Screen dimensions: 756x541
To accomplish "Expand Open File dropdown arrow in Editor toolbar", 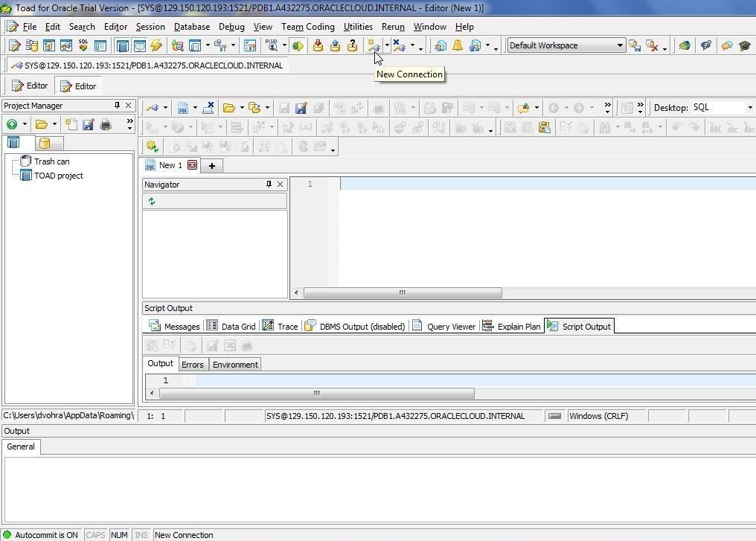I will pyautogui.click(x=242, y=108).
